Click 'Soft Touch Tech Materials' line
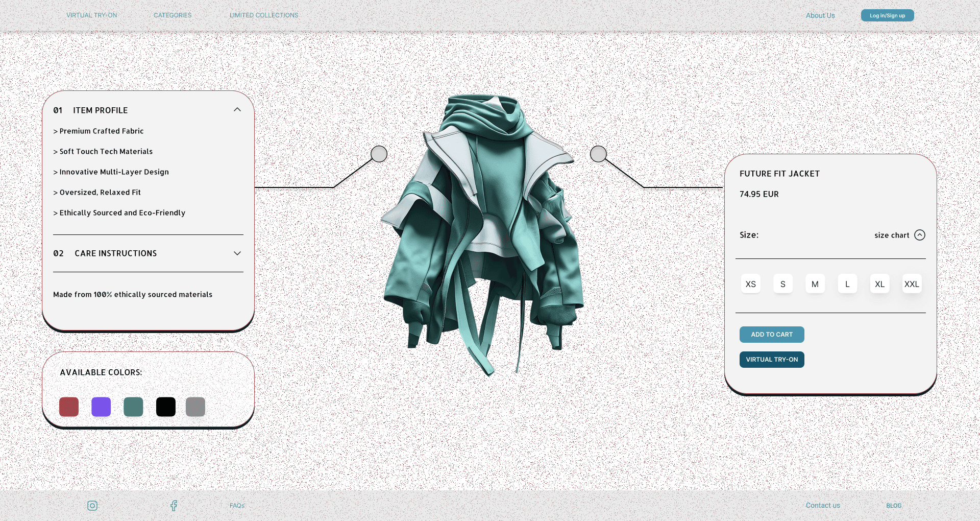 coord(103,152)
